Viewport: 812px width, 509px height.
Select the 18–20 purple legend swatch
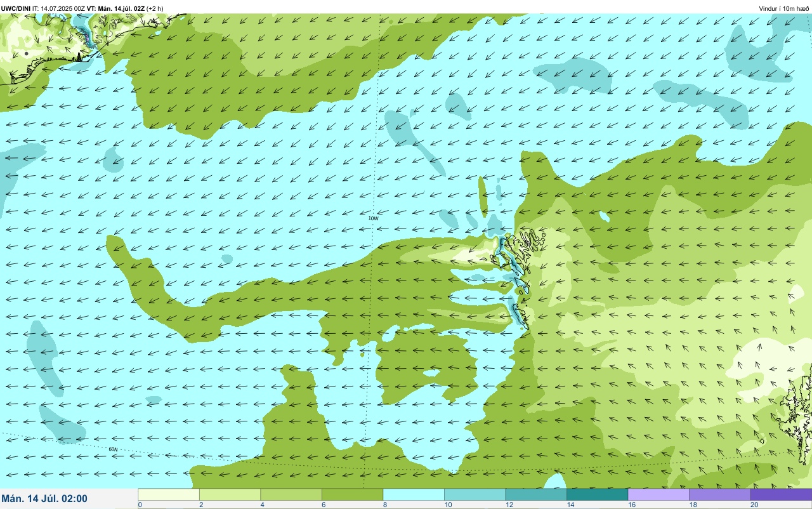click(x=719, y=494)
